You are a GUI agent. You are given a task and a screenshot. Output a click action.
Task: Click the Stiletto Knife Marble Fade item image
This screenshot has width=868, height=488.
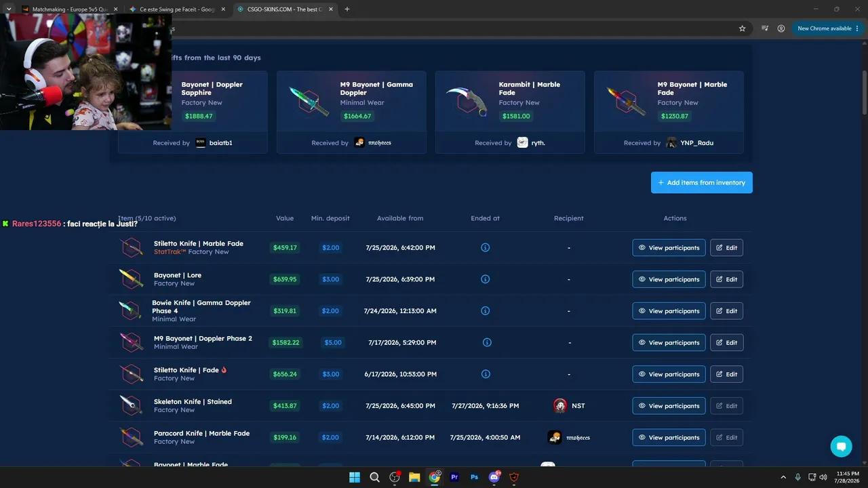tap(132, 247)
